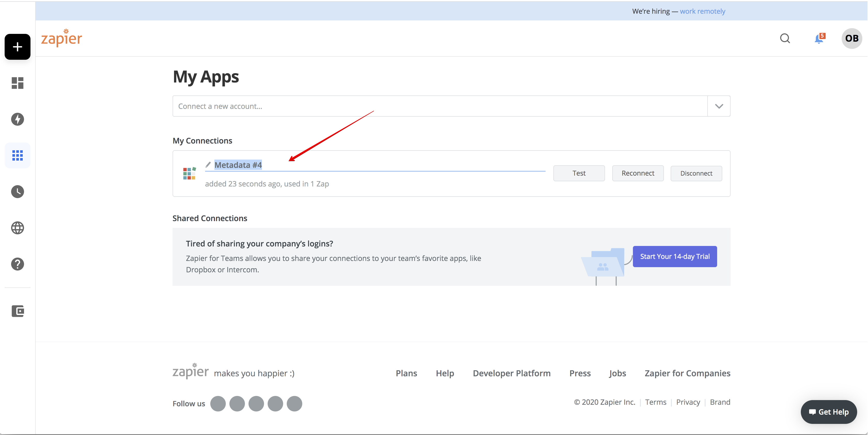Open Zaps via the lightning bolt icon

pyautogui.click(x=18, y=119)
